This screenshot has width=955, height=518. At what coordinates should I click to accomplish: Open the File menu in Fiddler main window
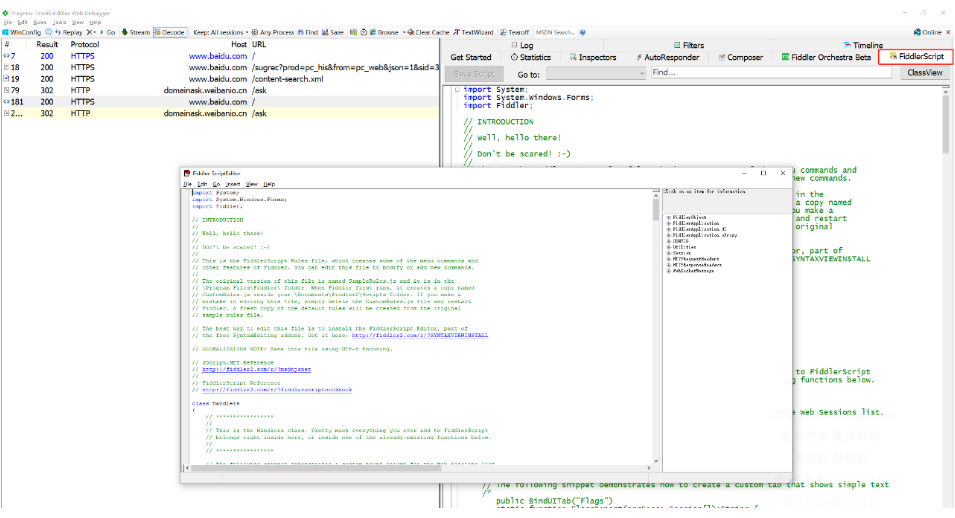tap(7, 22)
